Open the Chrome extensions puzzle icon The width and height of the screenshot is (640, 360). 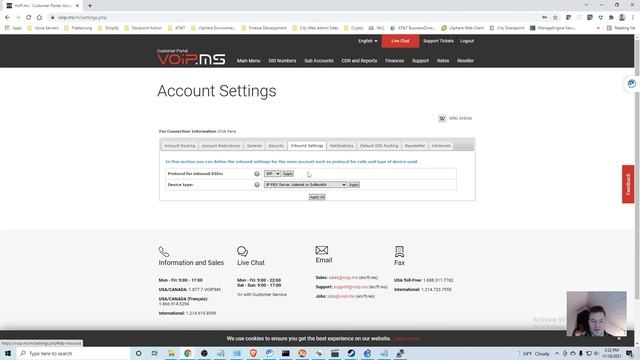click(611, 18)
